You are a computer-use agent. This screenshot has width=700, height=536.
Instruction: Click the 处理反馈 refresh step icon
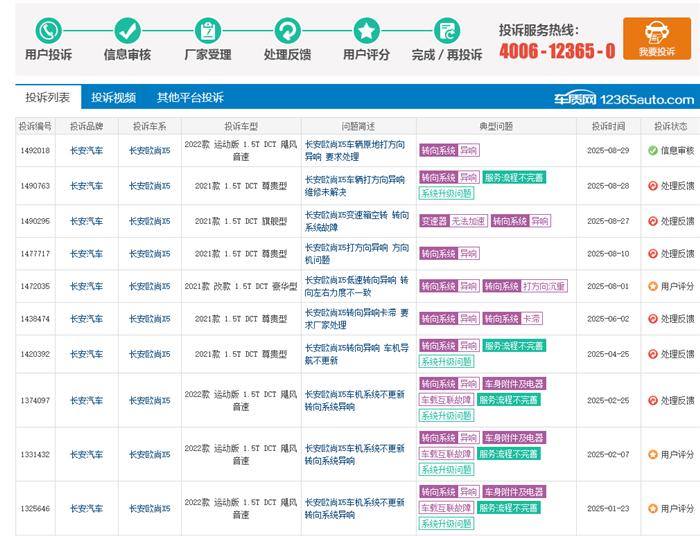click(x=287, y=30)
